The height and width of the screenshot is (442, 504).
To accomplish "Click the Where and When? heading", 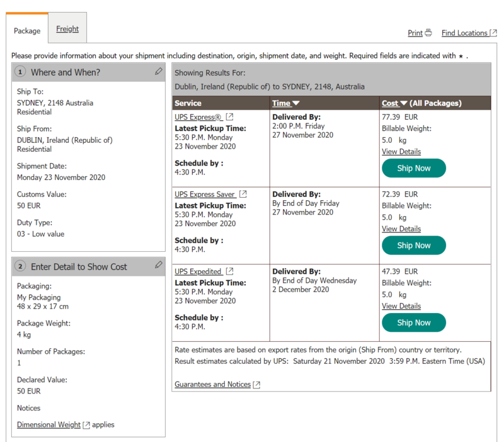I will pos(66,72).
